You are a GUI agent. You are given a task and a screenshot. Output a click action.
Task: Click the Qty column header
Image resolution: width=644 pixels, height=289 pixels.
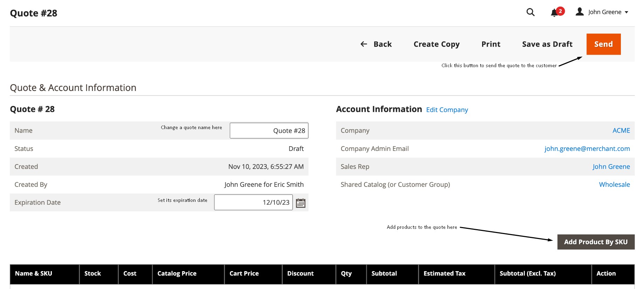[351, 274]
